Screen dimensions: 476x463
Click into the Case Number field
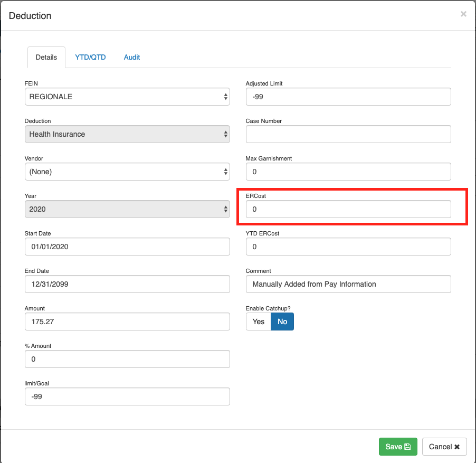348,134
